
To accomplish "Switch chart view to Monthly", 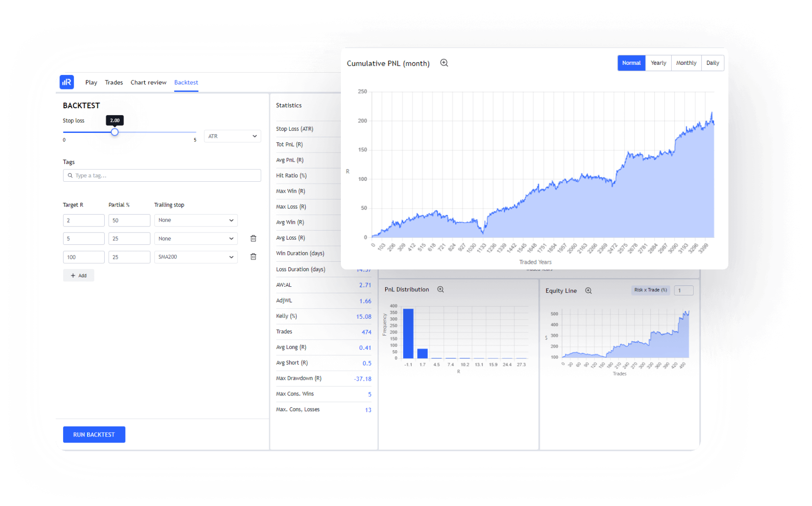I will point(686,63).
